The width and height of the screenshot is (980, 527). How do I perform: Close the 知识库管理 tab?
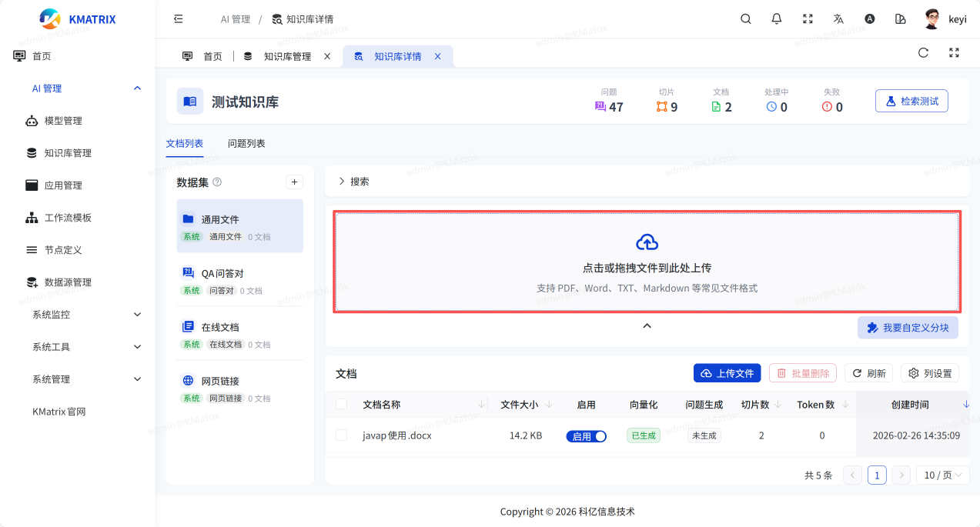tap(327, 56)
